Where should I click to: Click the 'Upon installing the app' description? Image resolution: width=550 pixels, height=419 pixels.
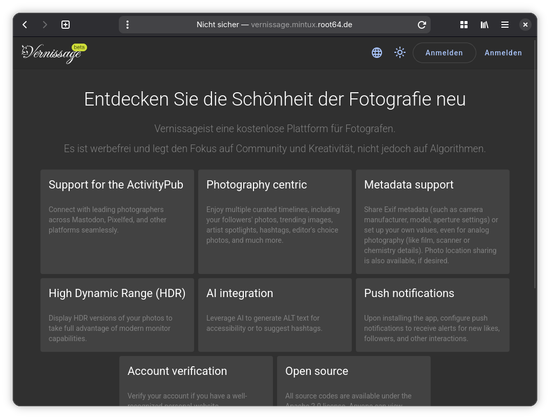432,328
